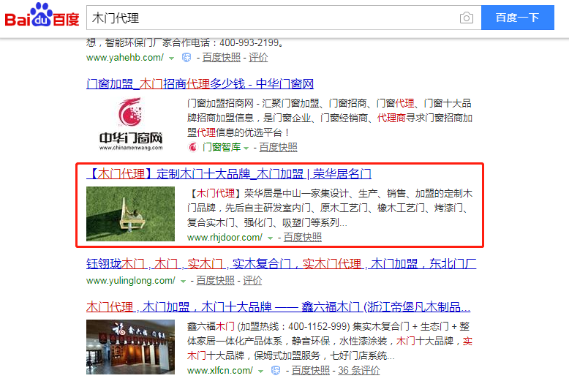Expand dropdown arrow next to 门窗智库

(246, 148)
